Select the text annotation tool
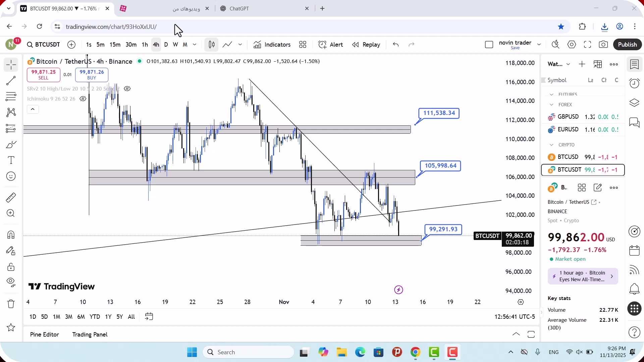The image size is (644, 362). coord(11,160)
